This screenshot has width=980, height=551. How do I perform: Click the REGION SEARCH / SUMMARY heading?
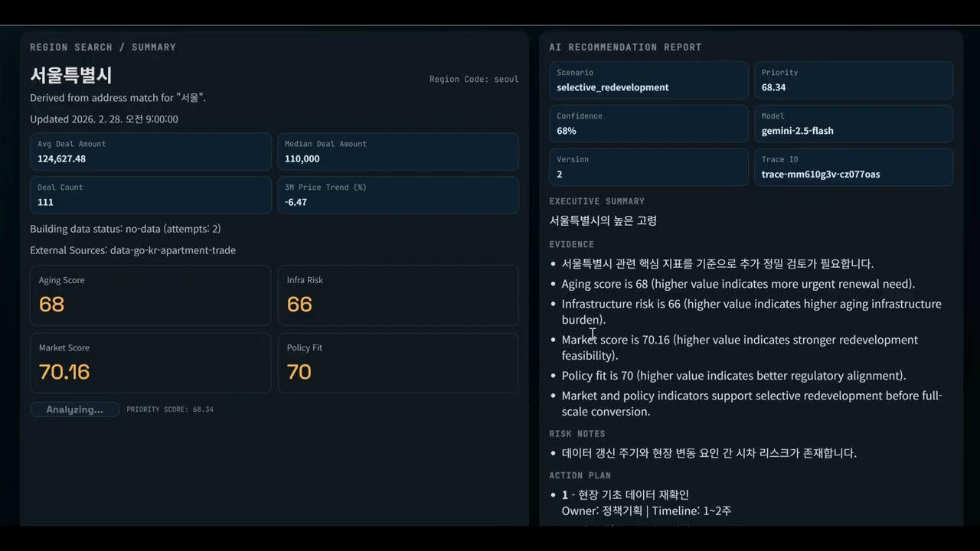[x=103, y=47]
